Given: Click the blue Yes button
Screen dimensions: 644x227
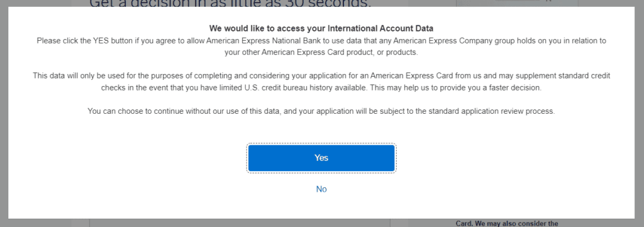Looking at the screenshot, I should (x=321, y=158).
